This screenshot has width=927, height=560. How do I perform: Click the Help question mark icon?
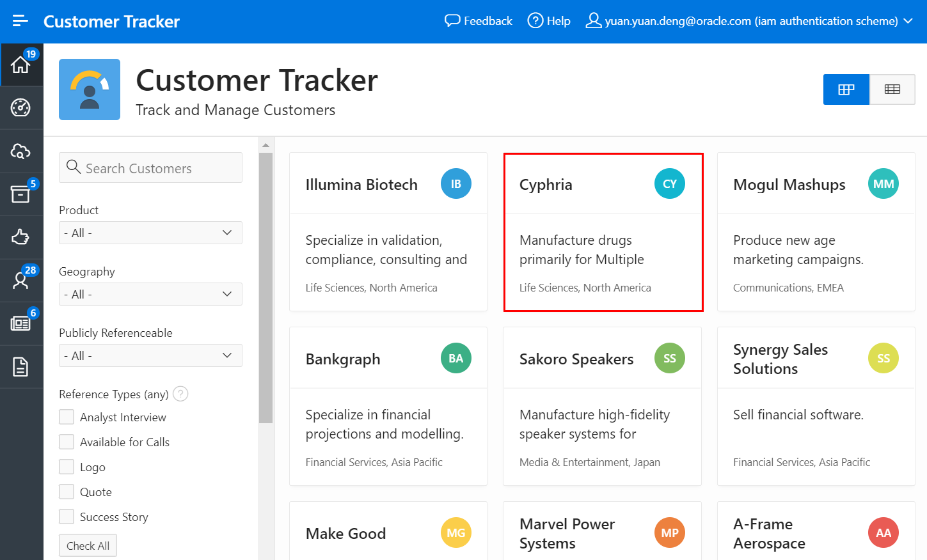535,21
